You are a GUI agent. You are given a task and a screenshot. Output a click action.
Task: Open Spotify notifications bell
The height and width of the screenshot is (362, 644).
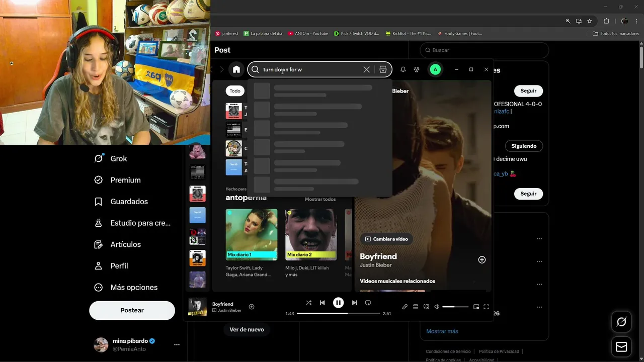403,69
